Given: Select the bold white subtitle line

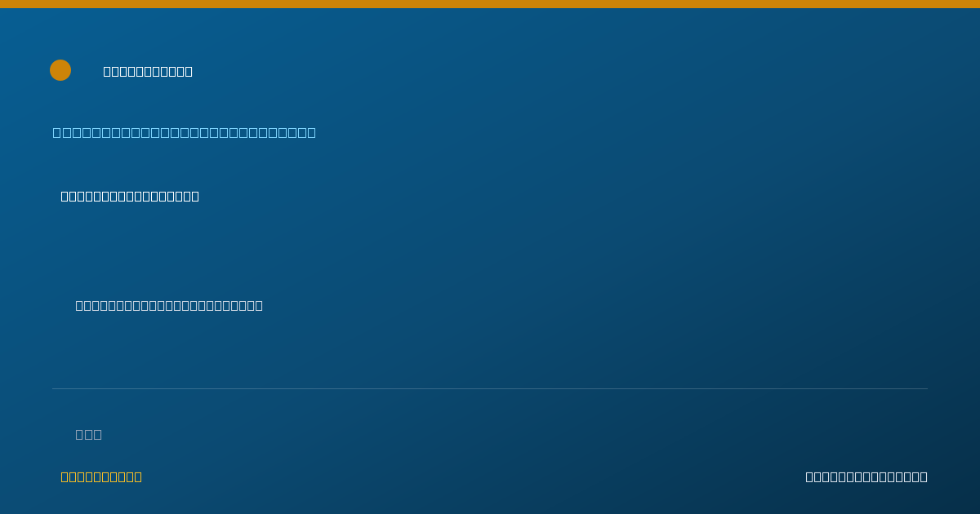Looking at the screenshot, I should click(x=130, y=196).
